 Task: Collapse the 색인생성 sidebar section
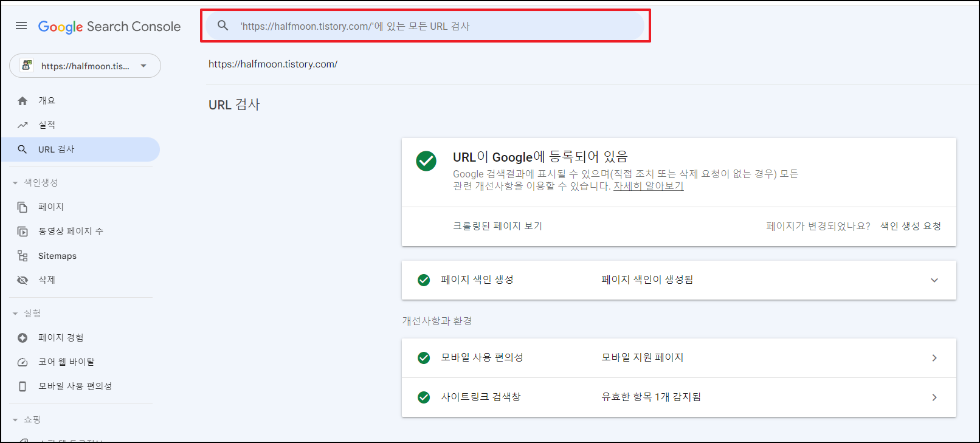click(x=15, y=183)
